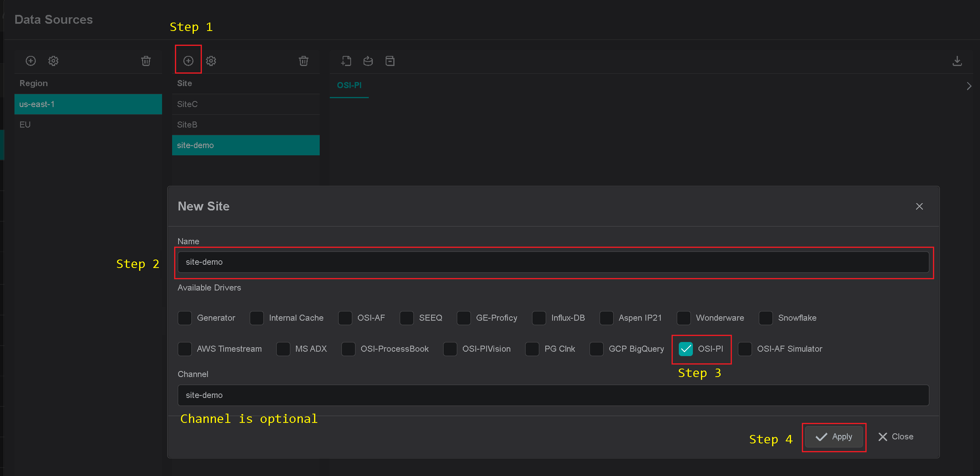980x476 pixels.
Task: Enable the AWS Timestream driver checkbox
Action: (x=185, y=349)
